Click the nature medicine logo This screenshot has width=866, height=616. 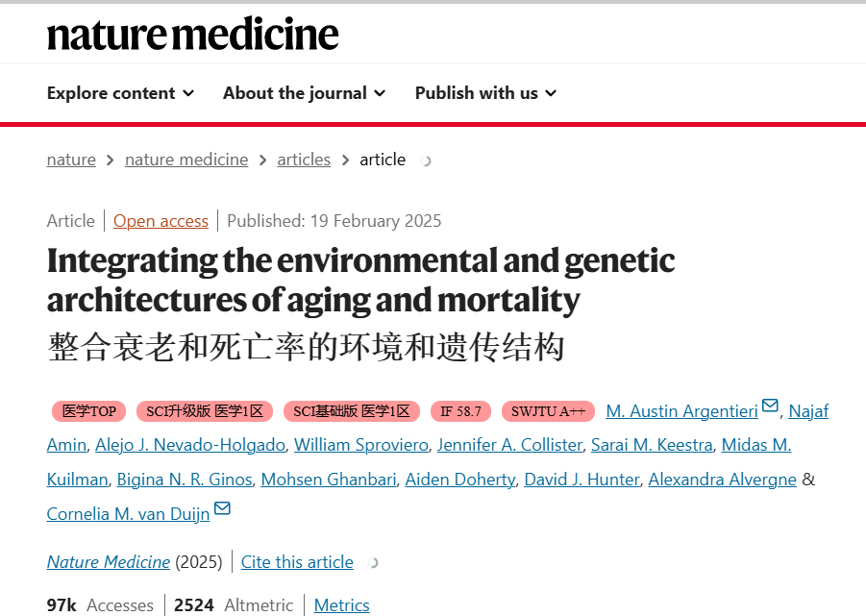(193, 34)
